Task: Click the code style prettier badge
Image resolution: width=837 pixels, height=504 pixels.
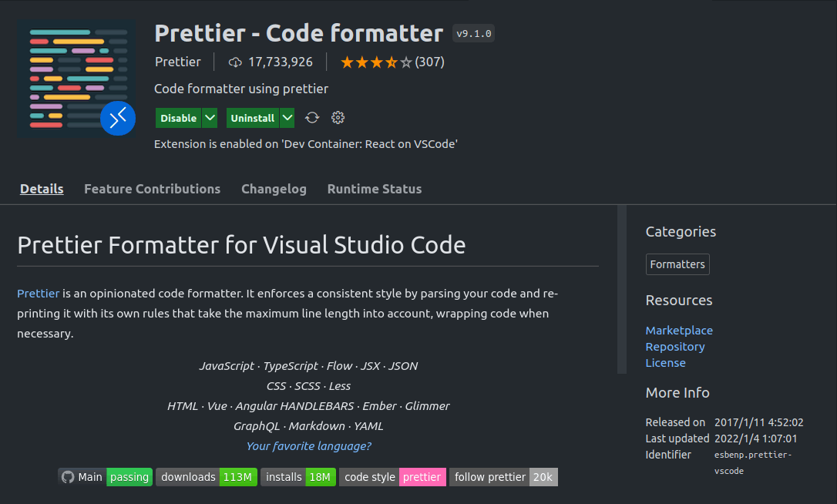Action: point(392,477)
